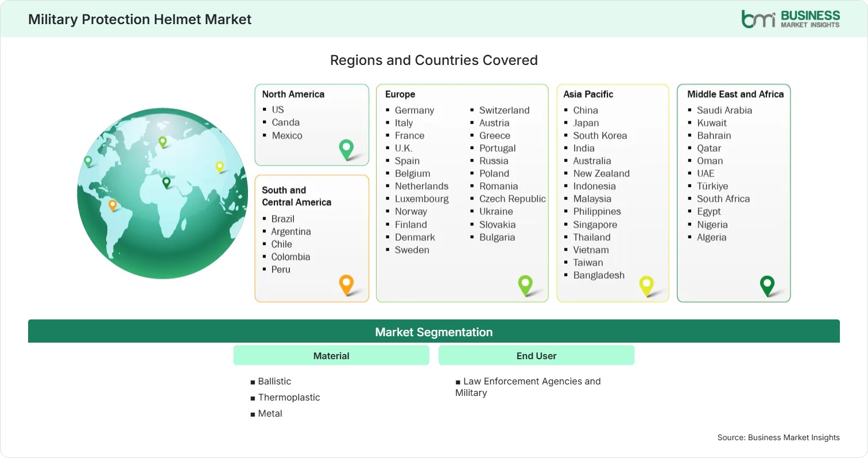This screenshot has width=868, height=458.
Task: Click the "North America" card heading
Action: coord(293,94)
